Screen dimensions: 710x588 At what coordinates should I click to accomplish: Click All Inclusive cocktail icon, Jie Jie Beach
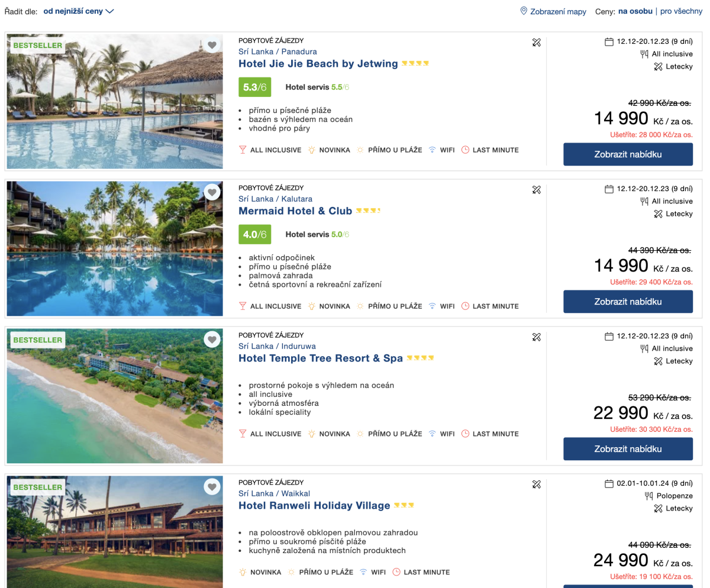click(x=242, y=150)
